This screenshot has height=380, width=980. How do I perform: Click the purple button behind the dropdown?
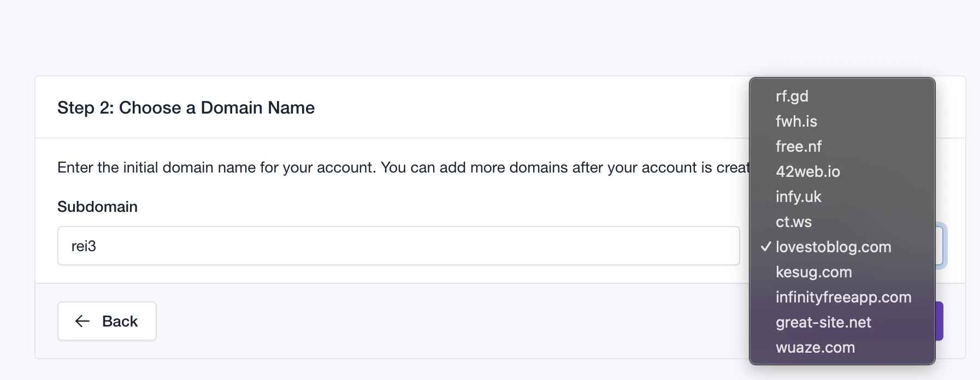[x=940, y=321]
